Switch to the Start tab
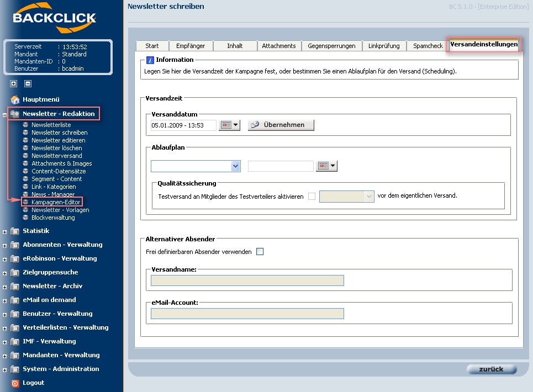The image size is (533, 392). pos(152,46)
